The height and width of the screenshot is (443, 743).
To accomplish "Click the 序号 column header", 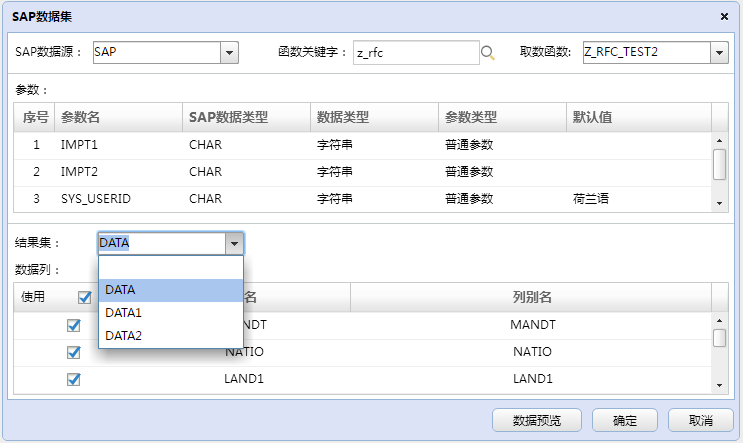I will pyautogui.click(x=34, y=117).
